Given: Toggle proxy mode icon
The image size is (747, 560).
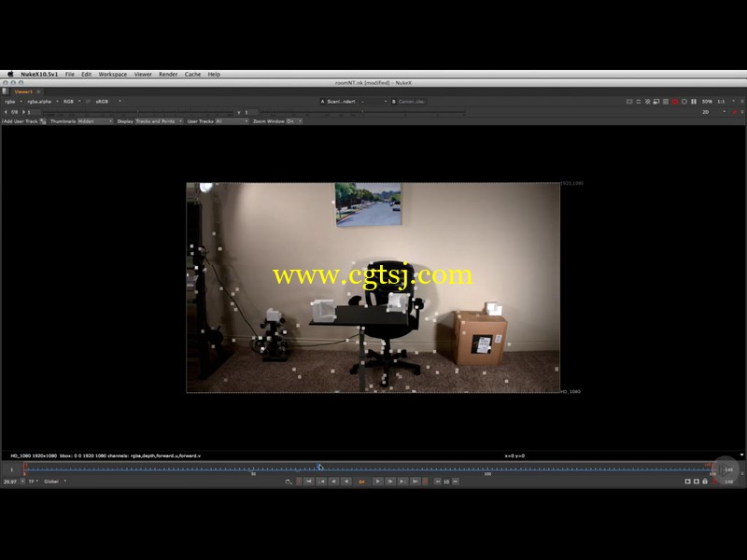Looking at the screenshot, I should 639,102.
